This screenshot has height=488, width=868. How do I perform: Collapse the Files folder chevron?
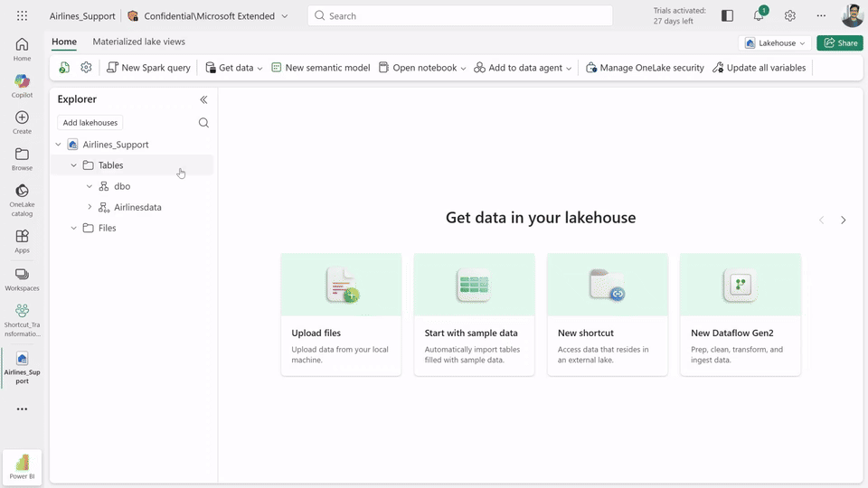click(73, 228)
